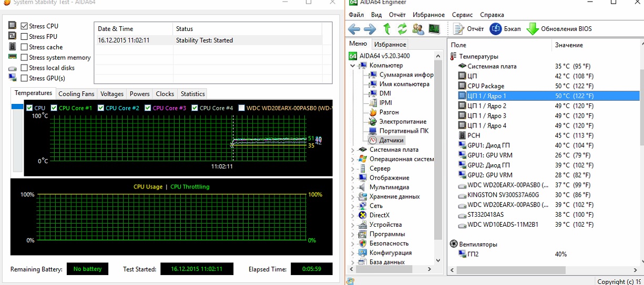Click the green Up arrow toolbar icon
The width and height of the screenshot is (644, 285).
point(387,28)
